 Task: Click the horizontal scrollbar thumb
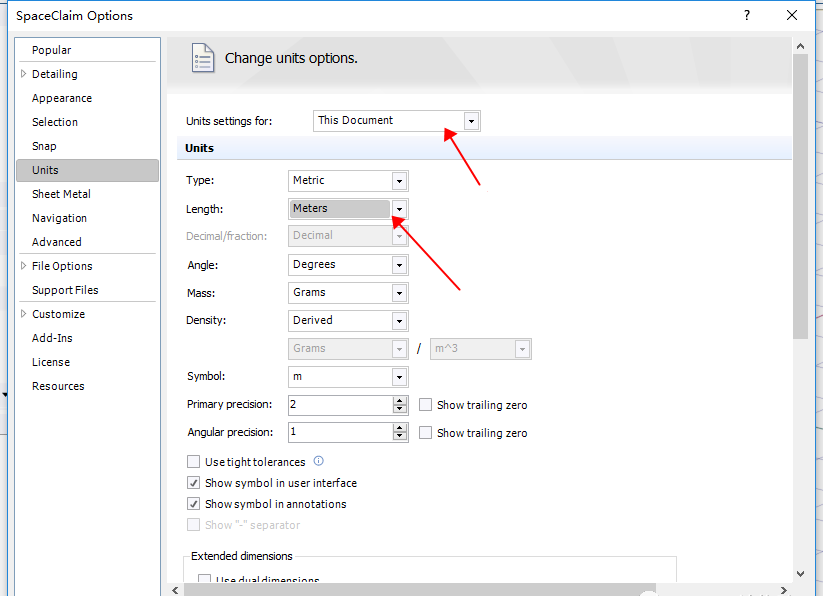pos(420,590)
